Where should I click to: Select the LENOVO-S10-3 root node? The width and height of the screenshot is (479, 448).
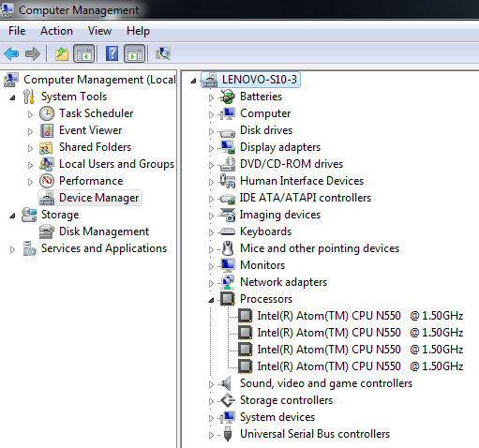tap(259, 80)
